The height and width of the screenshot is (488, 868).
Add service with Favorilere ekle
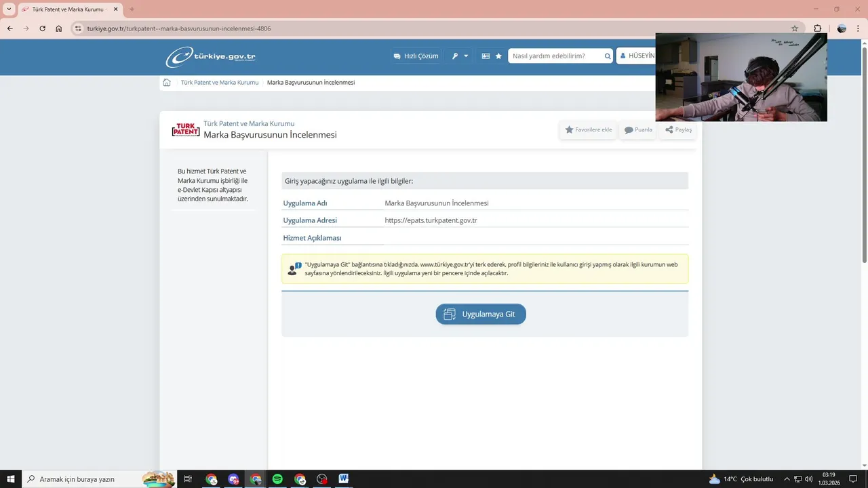pyautogui.click(x=588, y=129)
